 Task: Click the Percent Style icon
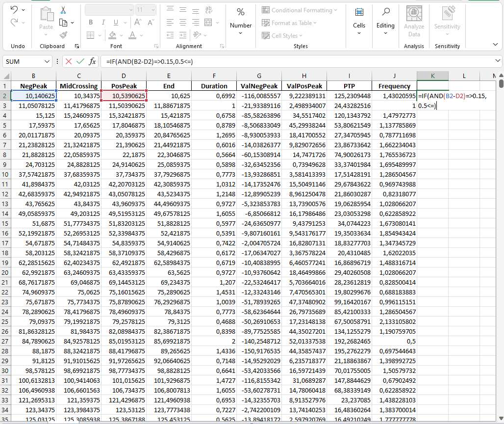click(241, 11)
